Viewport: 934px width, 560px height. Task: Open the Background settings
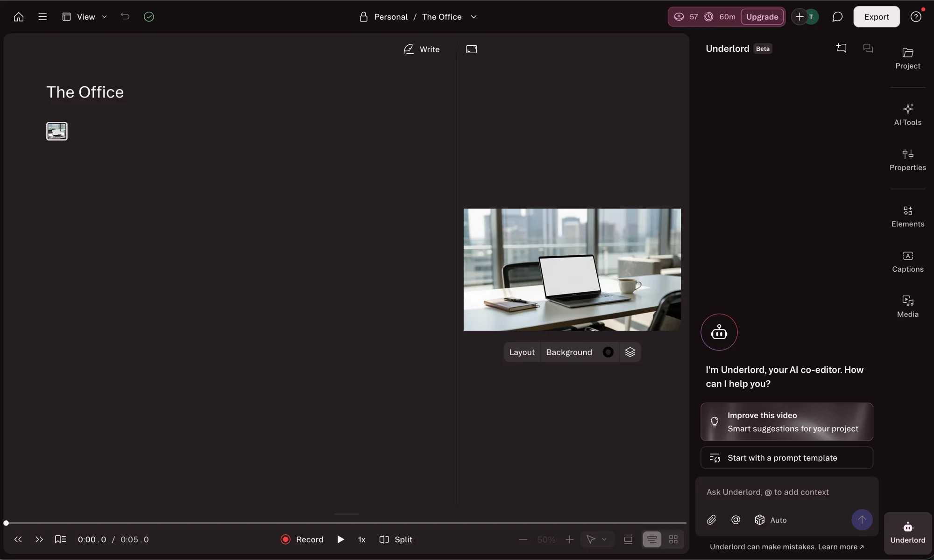569,352
